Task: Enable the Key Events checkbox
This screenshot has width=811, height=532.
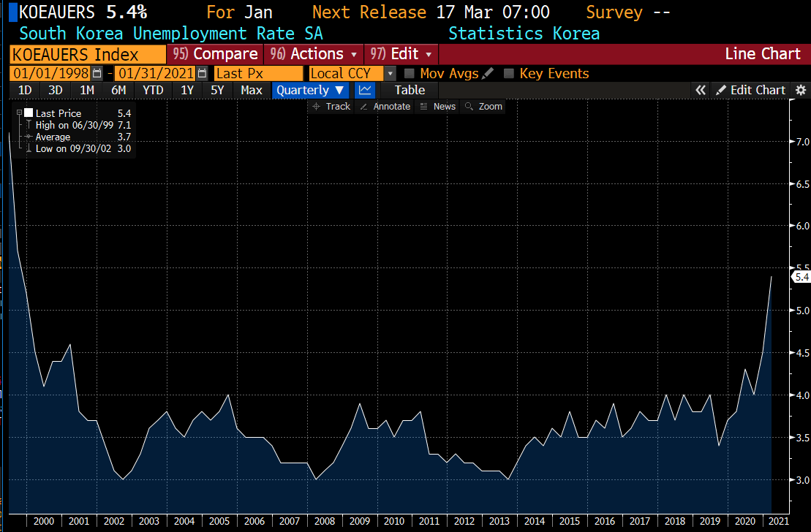Action: (x=509, y=73)
